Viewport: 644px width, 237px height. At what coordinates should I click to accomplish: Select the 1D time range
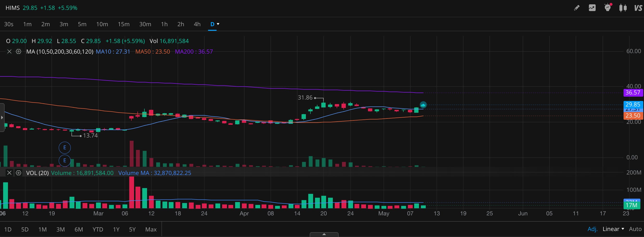point(8,229)
